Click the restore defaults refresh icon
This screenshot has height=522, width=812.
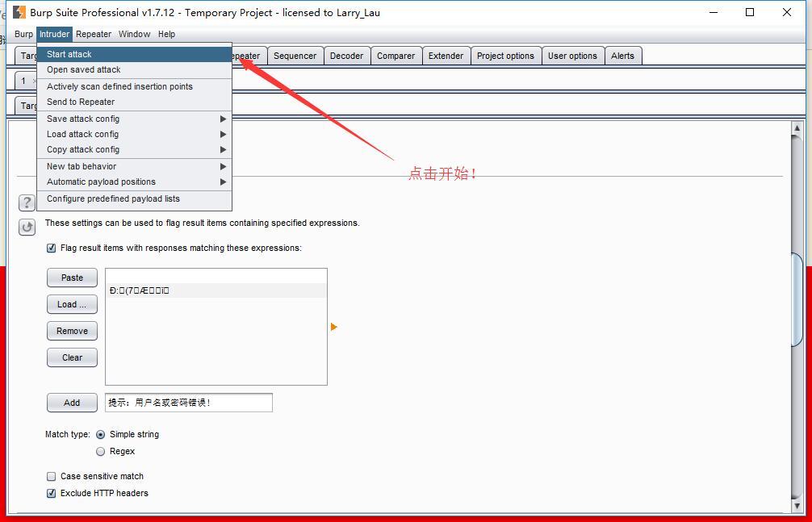(27, 227)
